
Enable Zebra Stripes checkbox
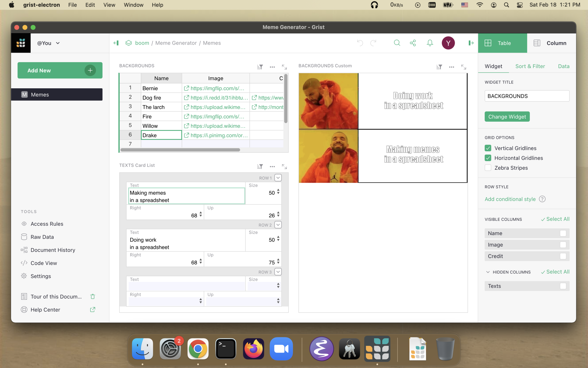tap(488, 168)
